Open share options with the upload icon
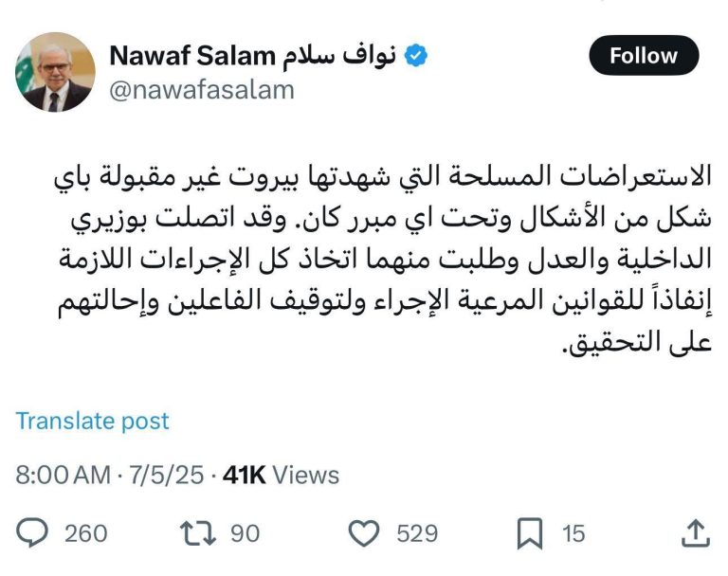The image size is (728, 576). point(696,533)
